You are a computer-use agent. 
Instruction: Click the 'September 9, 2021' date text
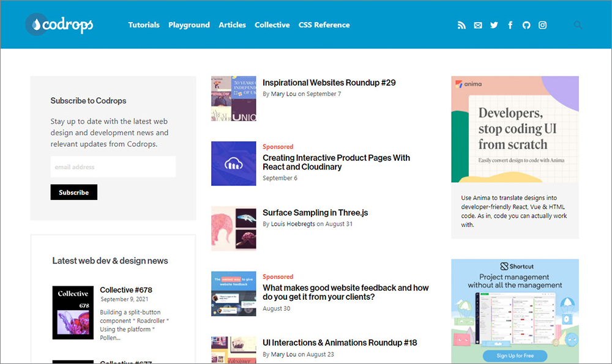(x=124, y=299)
